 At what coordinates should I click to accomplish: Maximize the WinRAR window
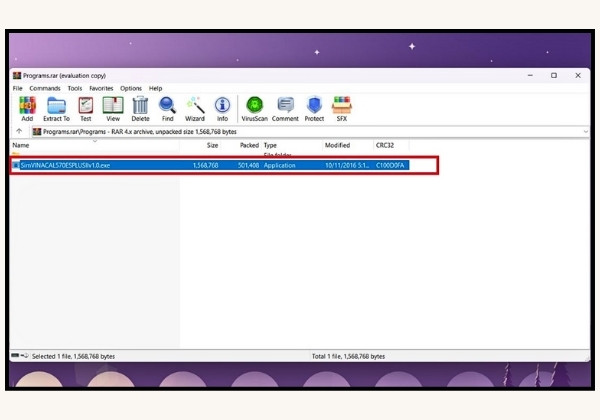pos(554,75)
